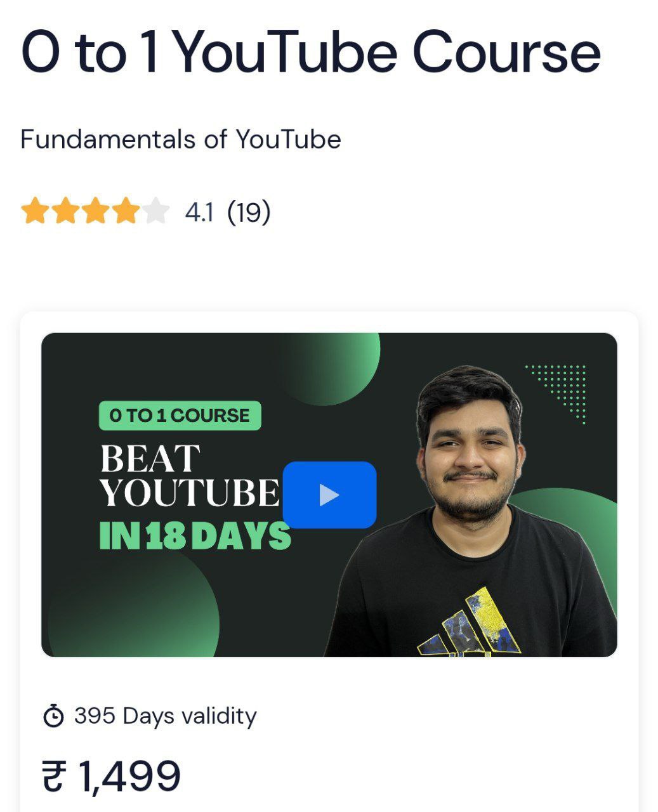658x812 pixels.
Task: Click the rupee currency symbol
Action: pyautogui.click(x=54, y=777)
